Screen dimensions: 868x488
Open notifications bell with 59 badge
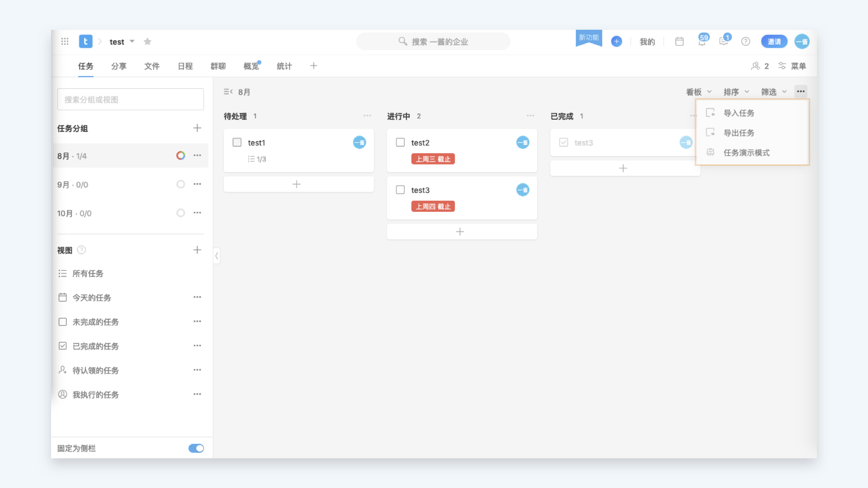(x=702, y=41)
